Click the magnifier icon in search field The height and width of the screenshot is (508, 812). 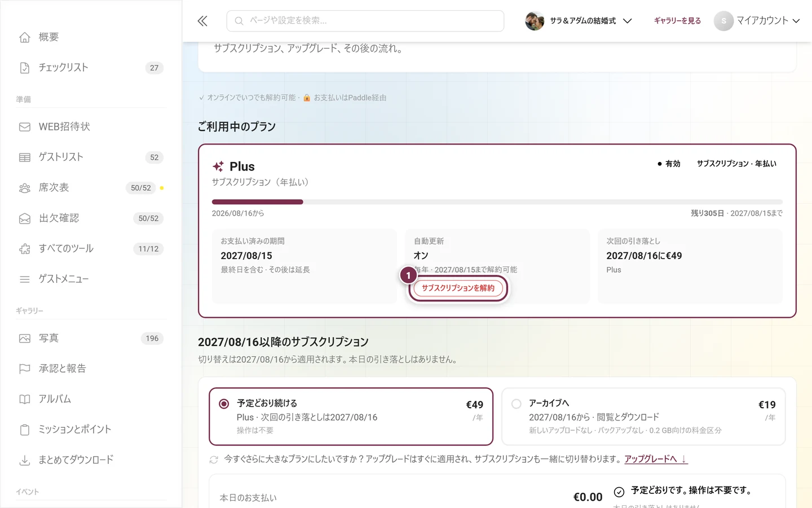(x=239, y=21)
